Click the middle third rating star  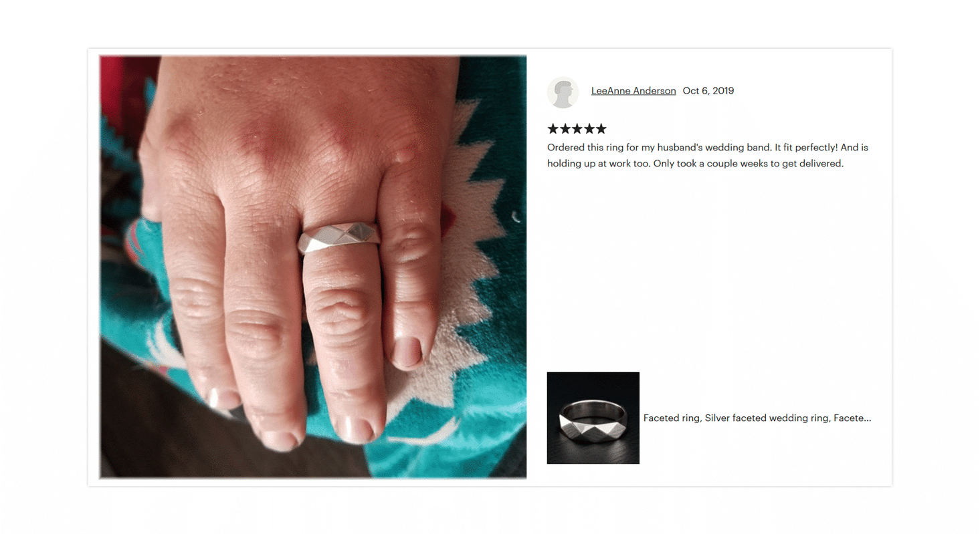[x=577, y=128]
